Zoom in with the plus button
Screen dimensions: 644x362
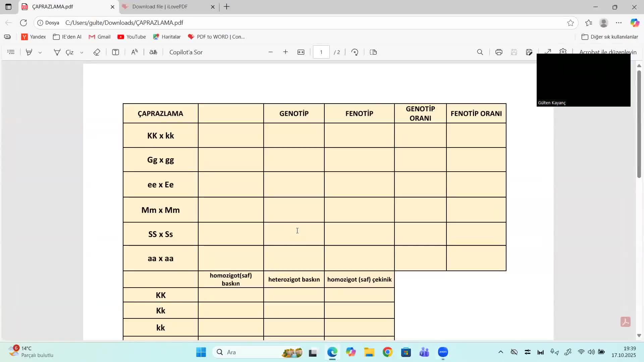[x=285, y=52]
